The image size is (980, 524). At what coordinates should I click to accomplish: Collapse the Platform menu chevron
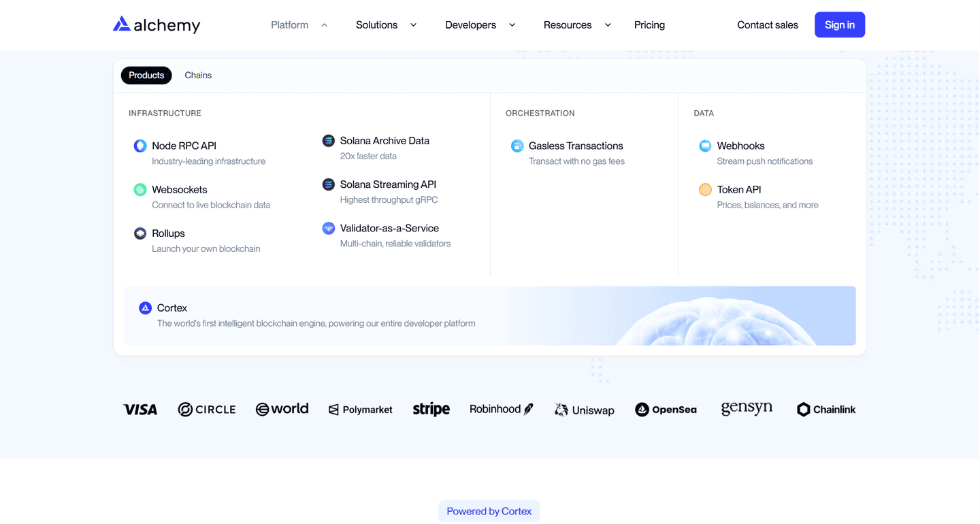tap(325, 25)
